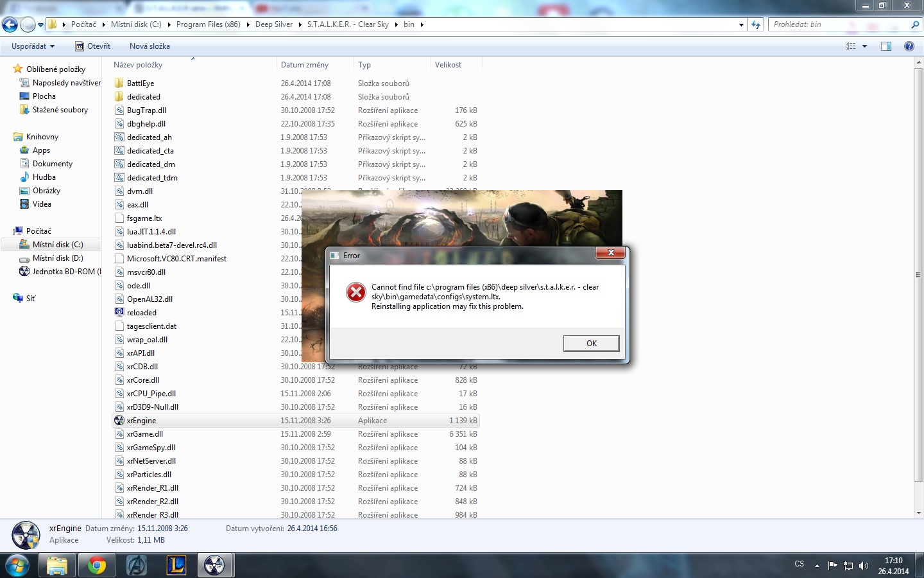Close the Error dialog with the X
This screenshot has height=578, width=924.
tap(610, 252)
